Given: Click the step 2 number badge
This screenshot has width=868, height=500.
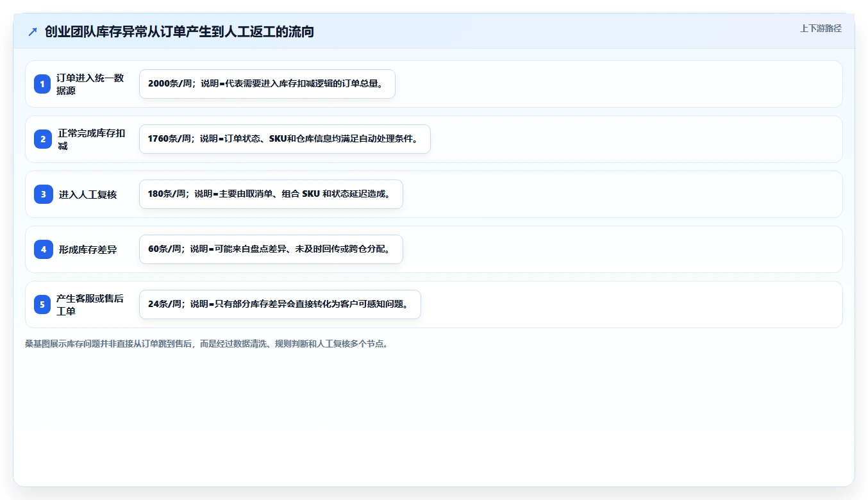Looking at the screenshot, I should pos(43,139).
